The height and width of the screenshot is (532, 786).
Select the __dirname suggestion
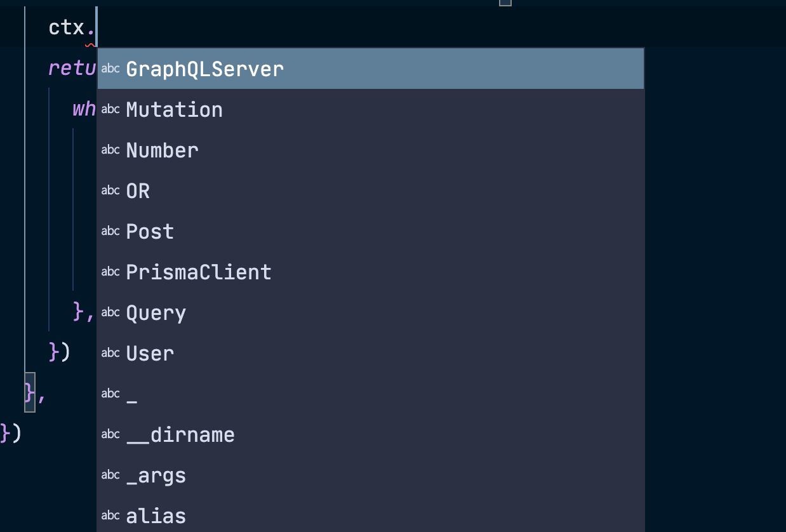point(180,434)
